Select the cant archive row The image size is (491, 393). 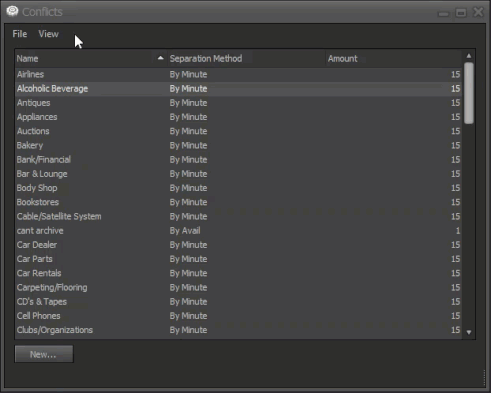(238, 231)
